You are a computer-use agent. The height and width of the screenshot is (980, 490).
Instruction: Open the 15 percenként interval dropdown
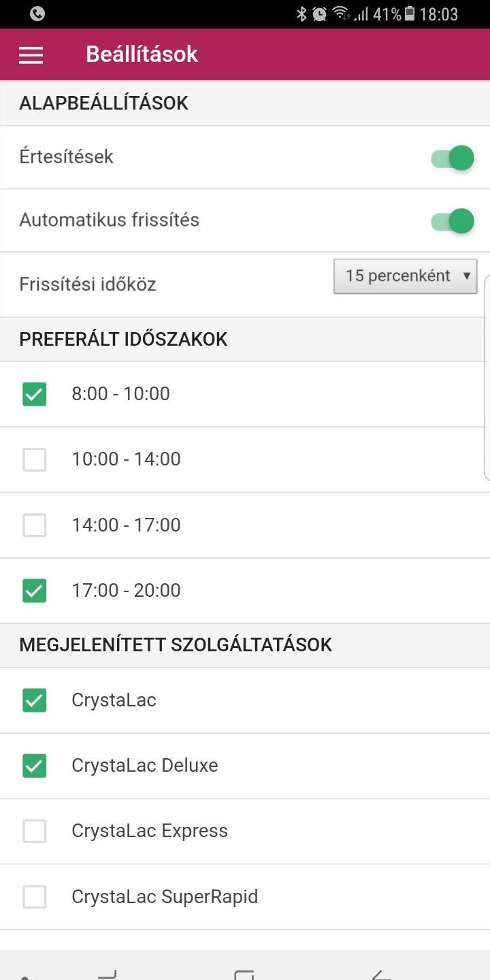[x=406, y=276]
